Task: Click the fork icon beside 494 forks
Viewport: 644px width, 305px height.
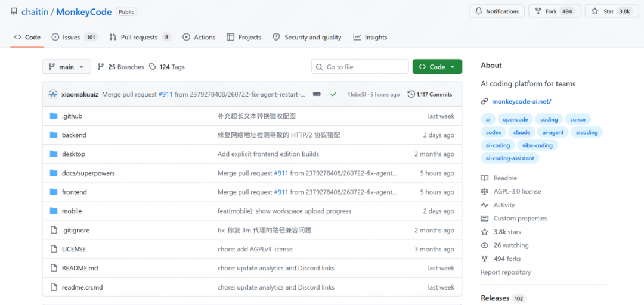Action: point(485,259)
